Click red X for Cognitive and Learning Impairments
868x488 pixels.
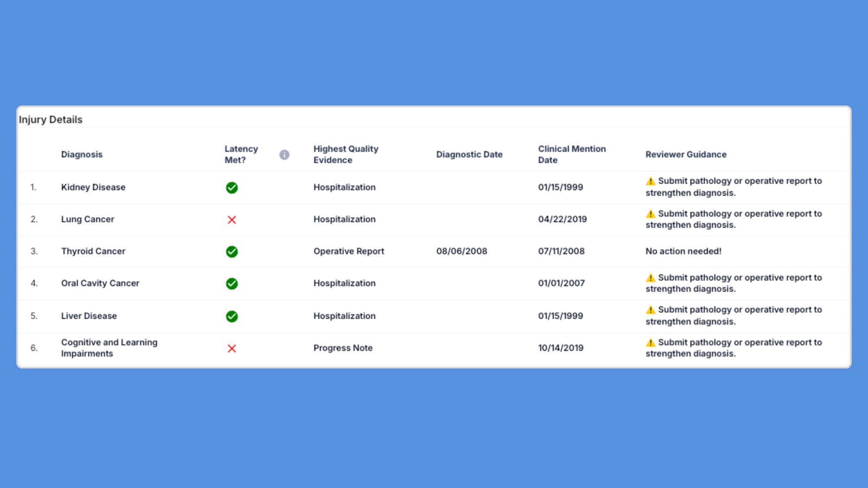coord(232,348)
